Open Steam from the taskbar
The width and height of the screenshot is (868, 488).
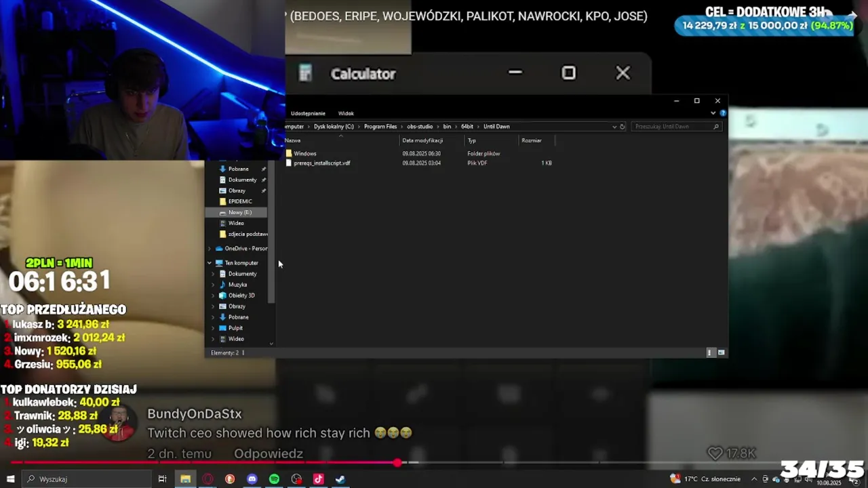(340, 479)
